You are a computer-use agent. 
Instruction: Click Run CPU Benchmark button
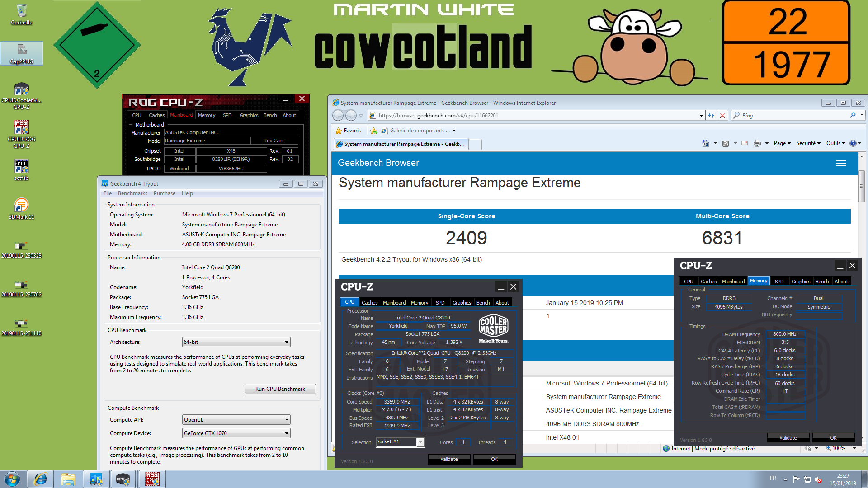(280, 389)
